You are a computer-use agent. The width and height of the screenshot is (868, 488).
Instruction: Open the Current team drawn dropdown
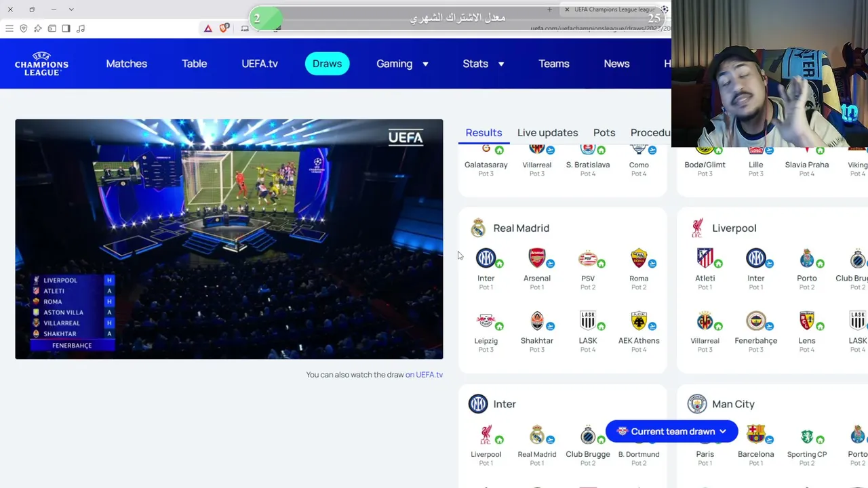[671, 431]
